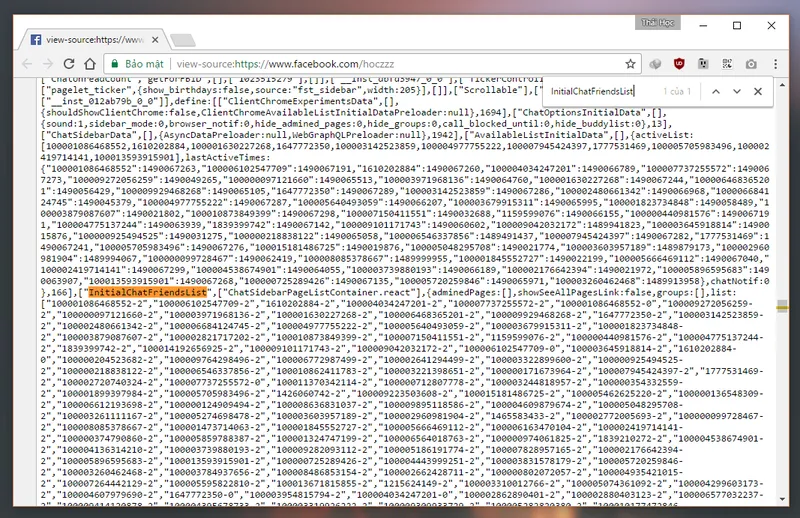The image size is (800, 518).
Task: Click the grey extension icon beside the star
Action: coord(657,64)
